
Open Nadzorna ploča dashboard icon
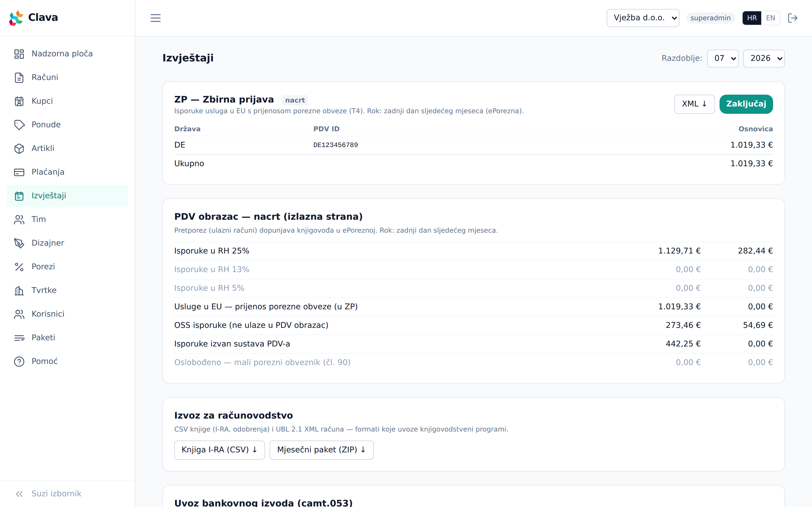pyautogui.click(x=19, y=54)
